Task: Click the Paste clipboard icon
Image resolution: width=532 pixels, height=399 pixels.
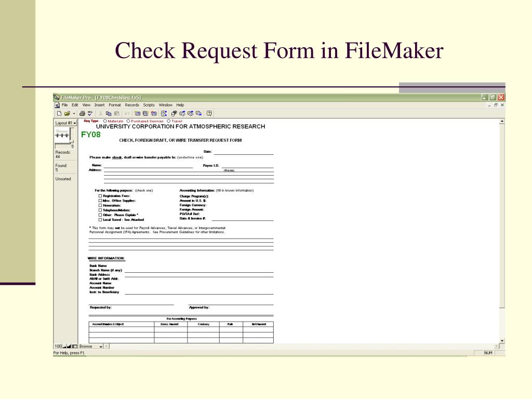Action: pyautogui.click(x=117, y=114)
